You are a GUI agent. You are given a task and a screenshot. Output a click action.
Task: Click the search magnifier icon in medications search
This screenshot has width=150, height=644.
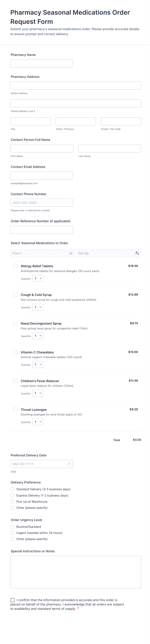[x=71, y=253]
